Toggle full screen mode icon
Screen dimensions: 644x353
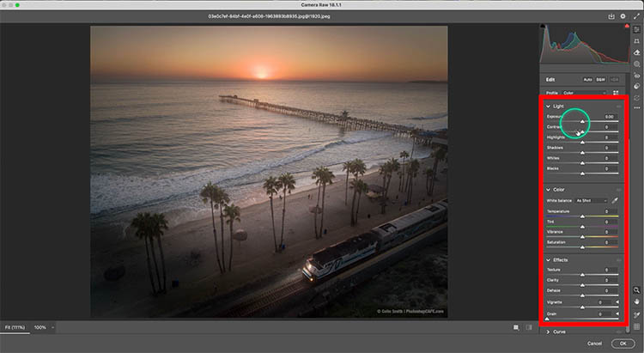click(635, 15)
